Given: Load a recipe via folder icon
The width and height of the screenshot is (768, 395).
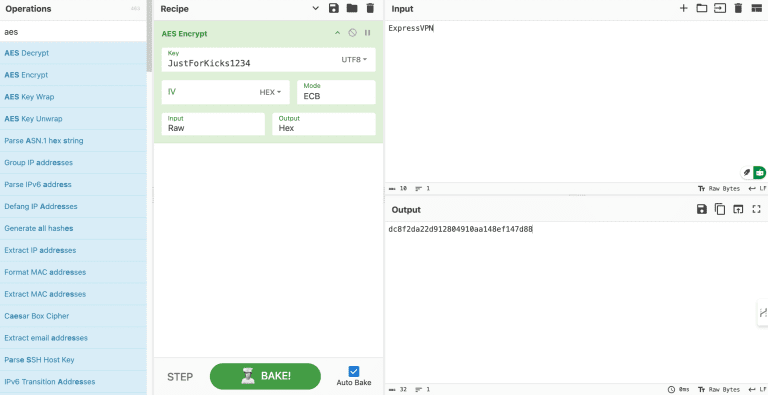Looking at the screenshot, I should (x=352, y=8).
